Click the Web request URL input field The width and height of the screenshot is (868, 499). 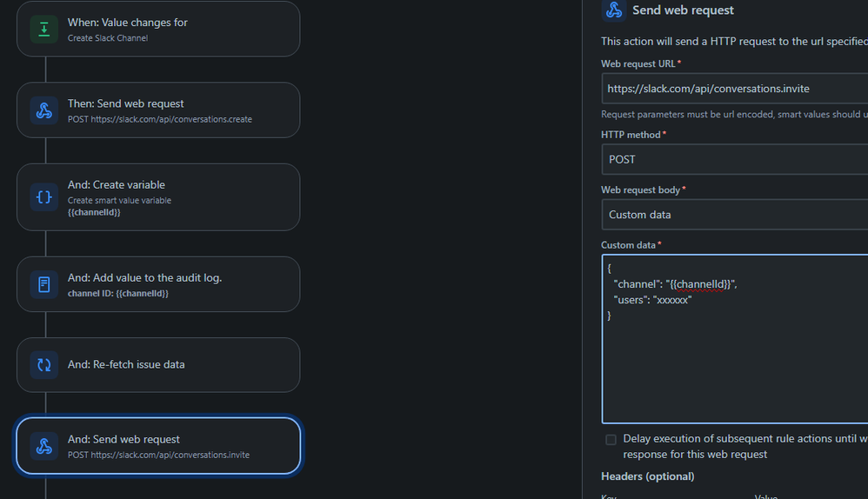click(x=735, y=89)
